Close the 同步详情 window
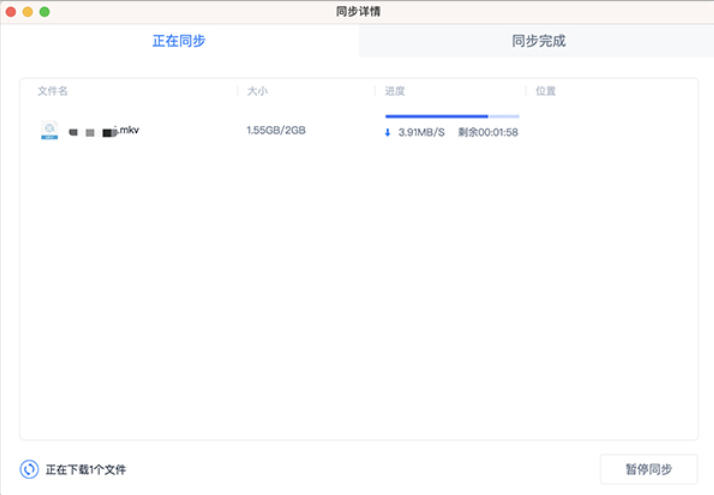Viewport: 714px width, 495px height. pyautogui.click(x=11, y=11)
